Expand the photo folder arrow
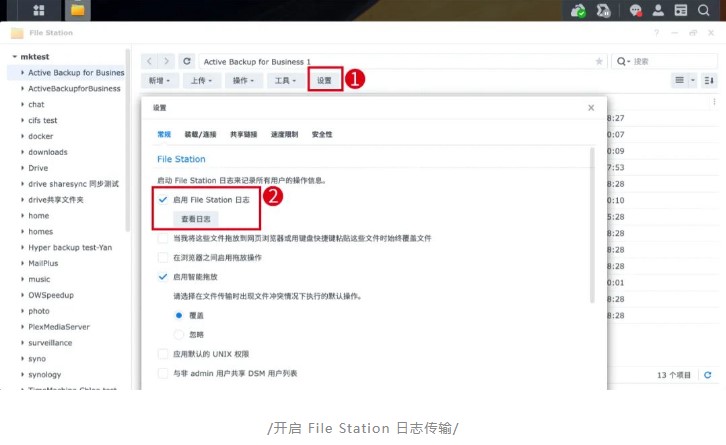Viewport: 726px width, 445px height. 22,311
